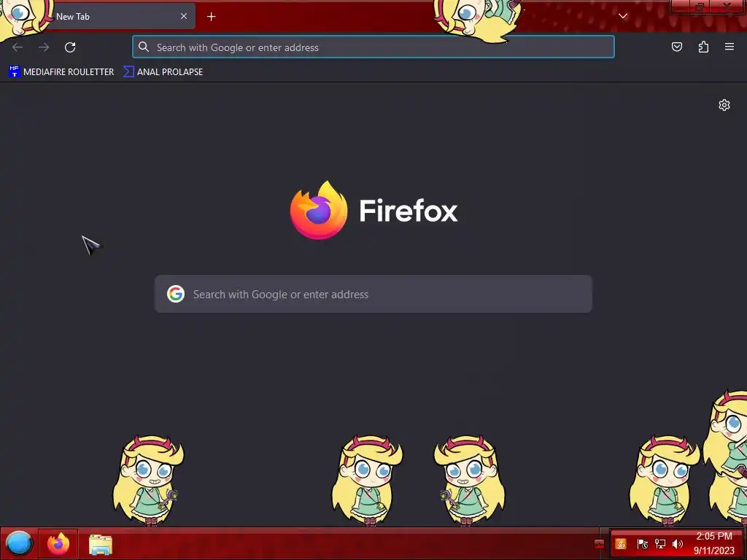This screenshot has height=560, width=747.
Task: Click the Google logo in the search box
Action: [176, 294]
